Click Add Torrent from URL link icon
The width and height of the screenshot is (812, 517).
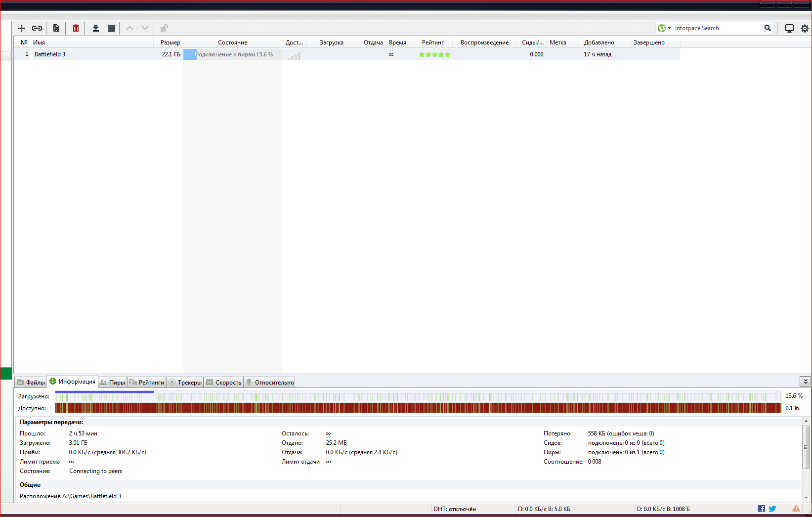coord(37,28)
